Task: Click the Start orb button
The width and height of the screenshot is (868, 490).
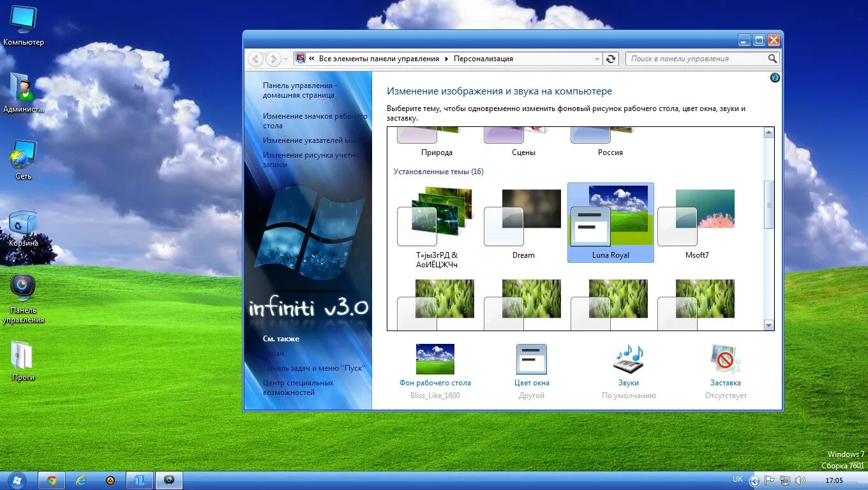Action: pyautogui.click(x=17, y=480)
